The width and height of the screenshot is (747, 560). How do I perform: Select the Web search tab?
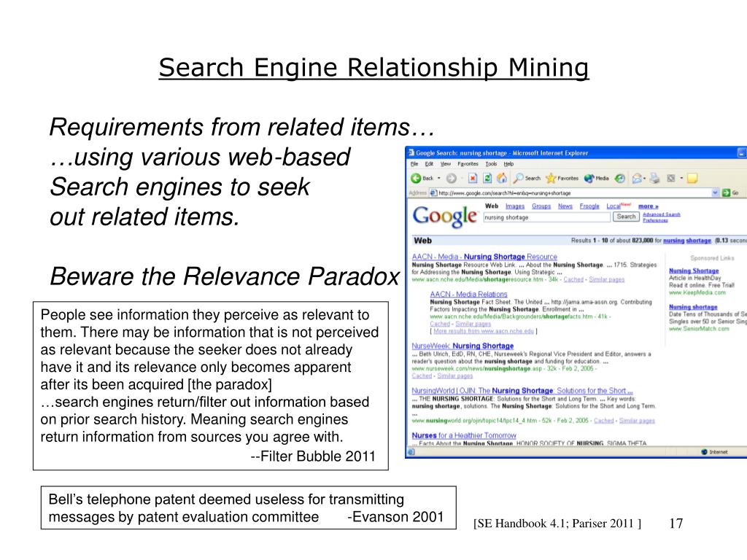[x=492, y=206]
